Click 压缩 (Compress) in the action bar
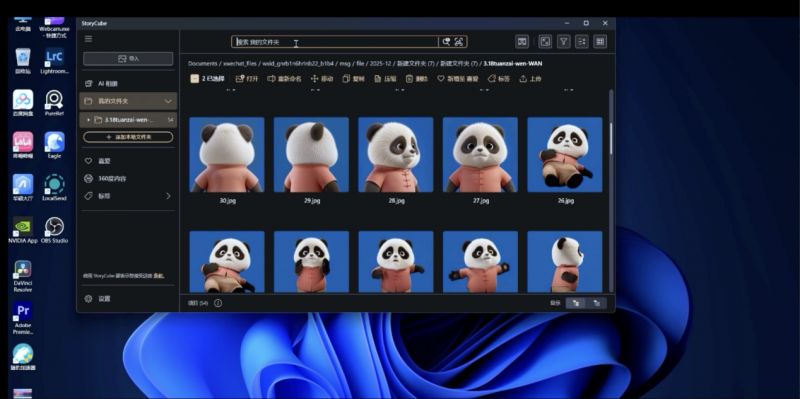The height and width of the screenshot is (399, 800). tap(385, 79)
